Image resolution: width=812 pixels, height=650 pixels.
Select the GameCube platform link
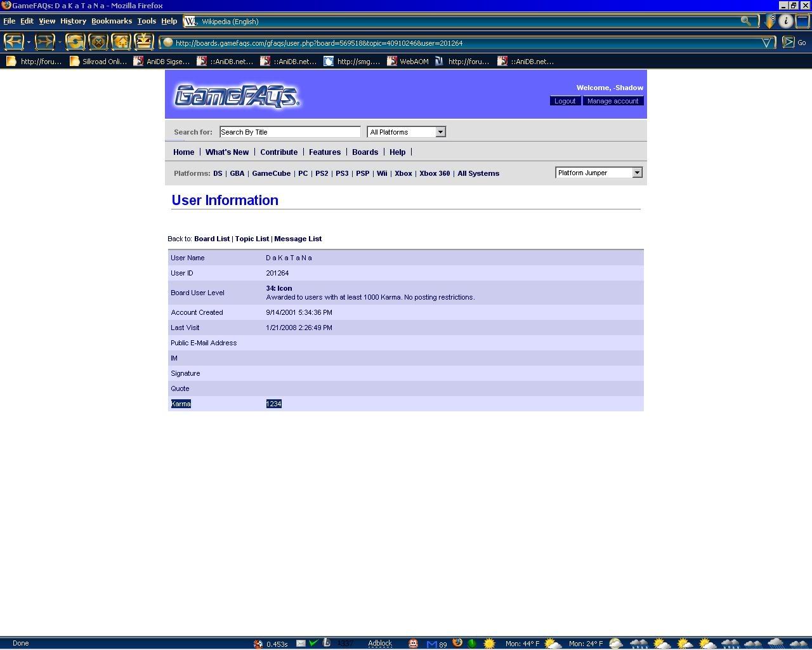point(272,173)
